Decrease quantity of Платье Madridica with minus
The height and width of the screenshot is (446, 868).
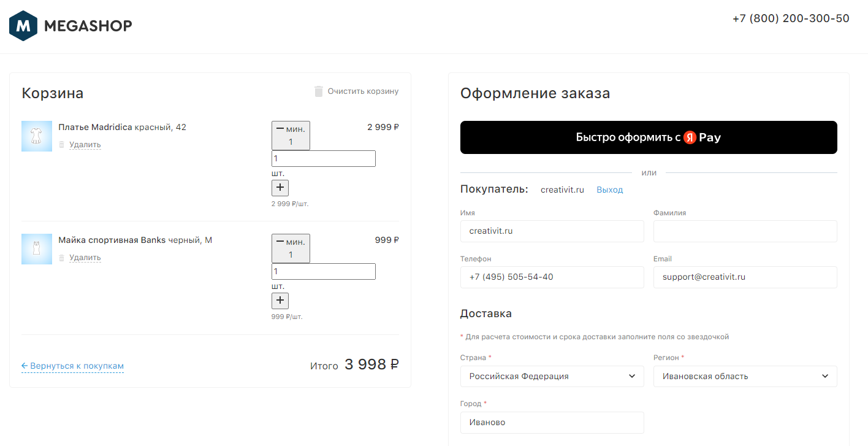pos(291,135)
